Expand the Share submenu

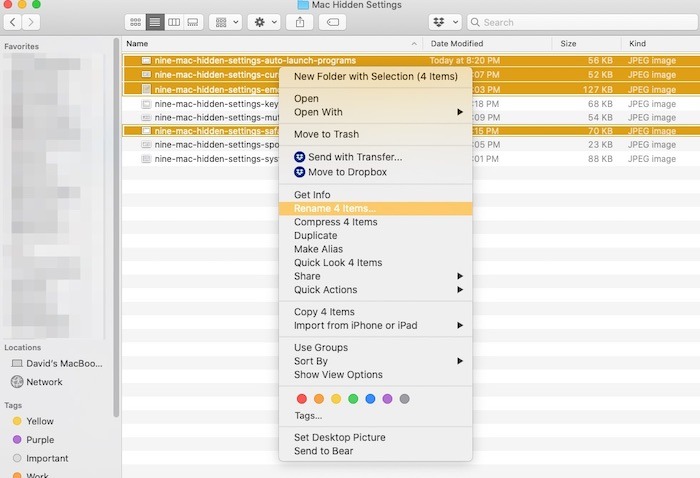pyautogui.click(x=375, y=276)
